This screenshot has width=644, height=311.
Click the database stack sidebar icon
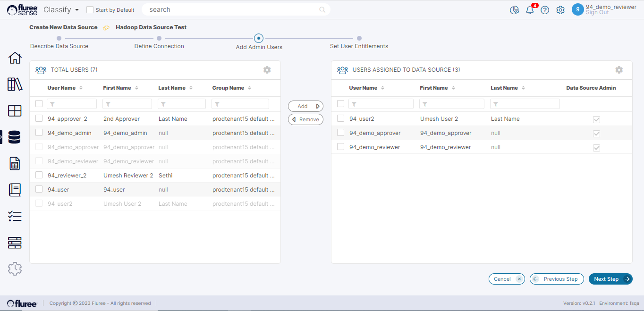tap(15, 137)
